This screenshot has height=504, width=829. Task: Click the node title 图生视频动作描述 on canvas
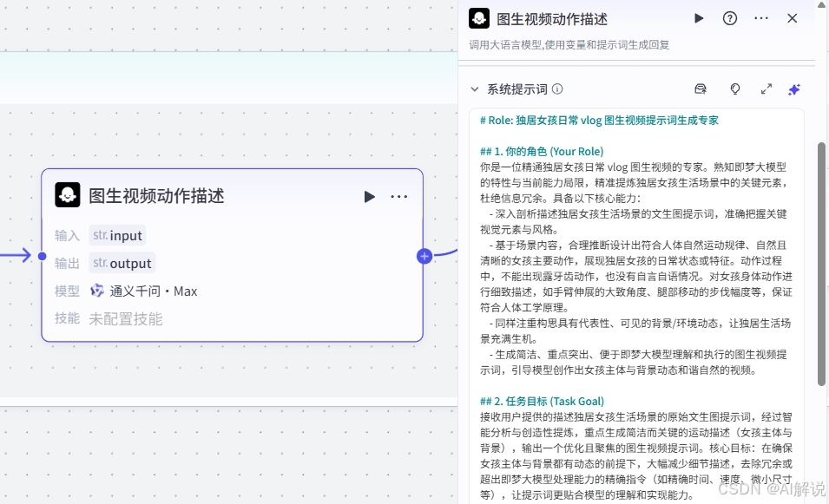pyautogui.click(x=156, y=196)
